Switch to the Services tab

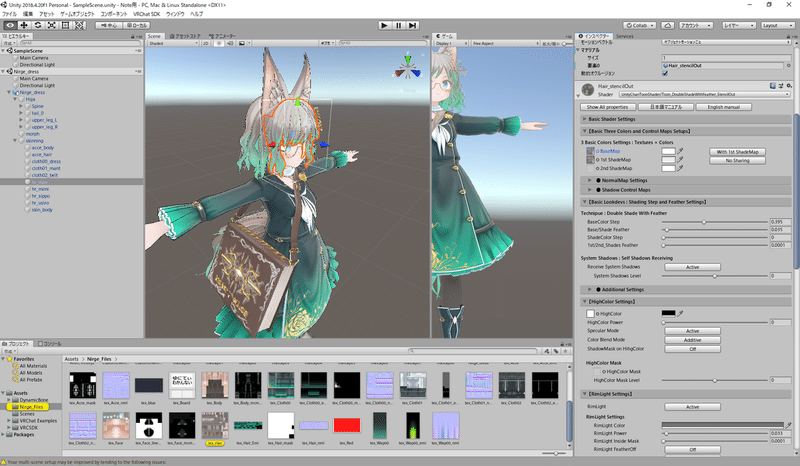tap(624, 36)
